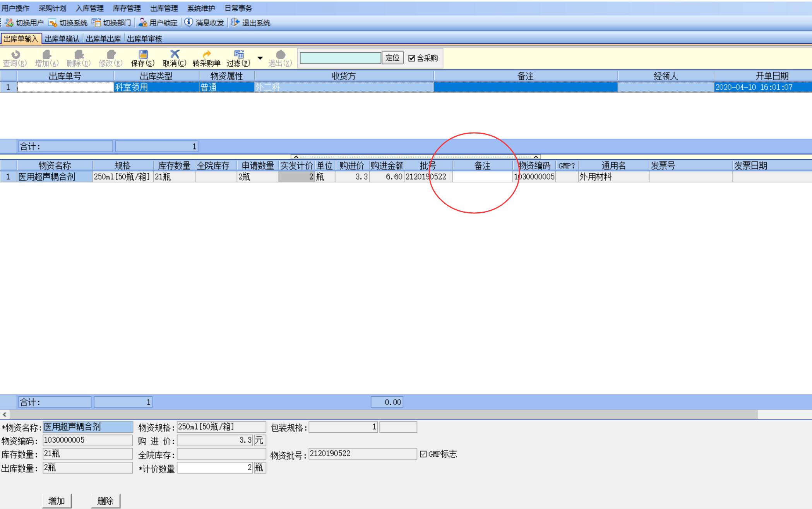Click the 切换用户 switch user icon
Screen dimensions: 812x509
click(9, 23)
